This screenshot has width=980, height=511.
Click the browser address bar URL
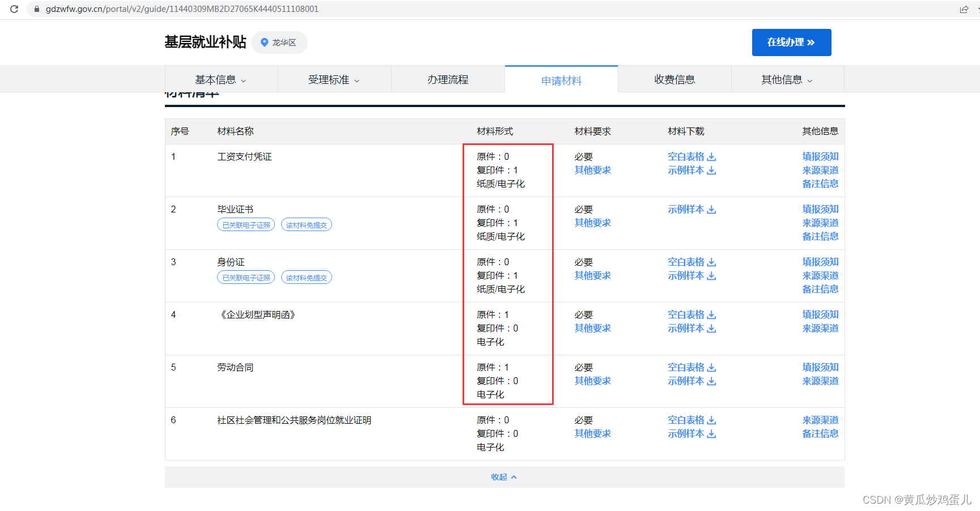182,9
